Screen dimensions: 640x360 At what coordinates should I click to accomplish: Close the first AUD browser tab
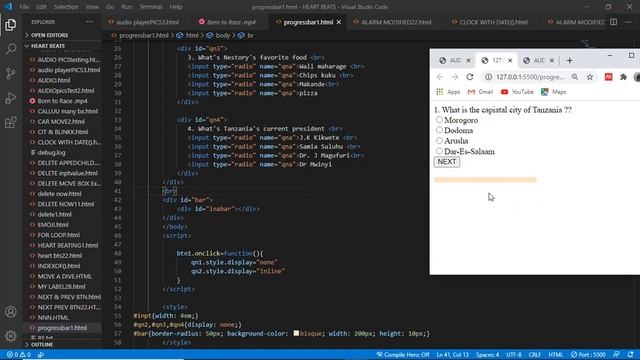[468, 60]
